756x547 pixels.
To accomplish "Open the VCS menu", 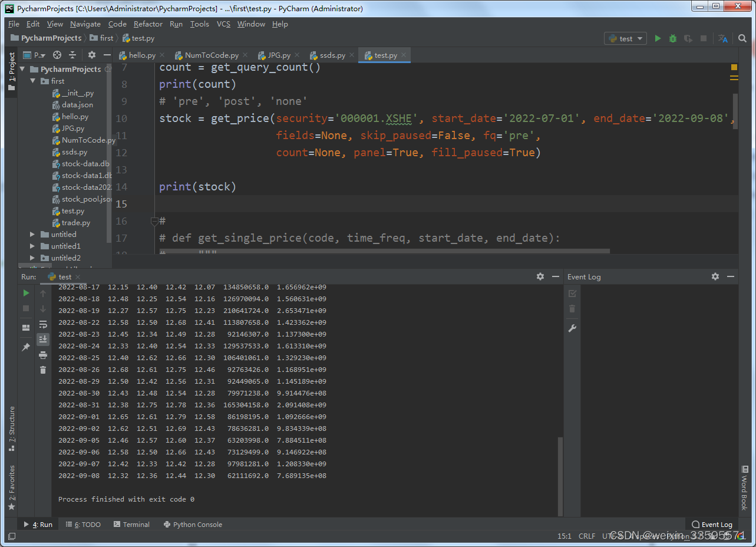I will [x=223, y=24].
